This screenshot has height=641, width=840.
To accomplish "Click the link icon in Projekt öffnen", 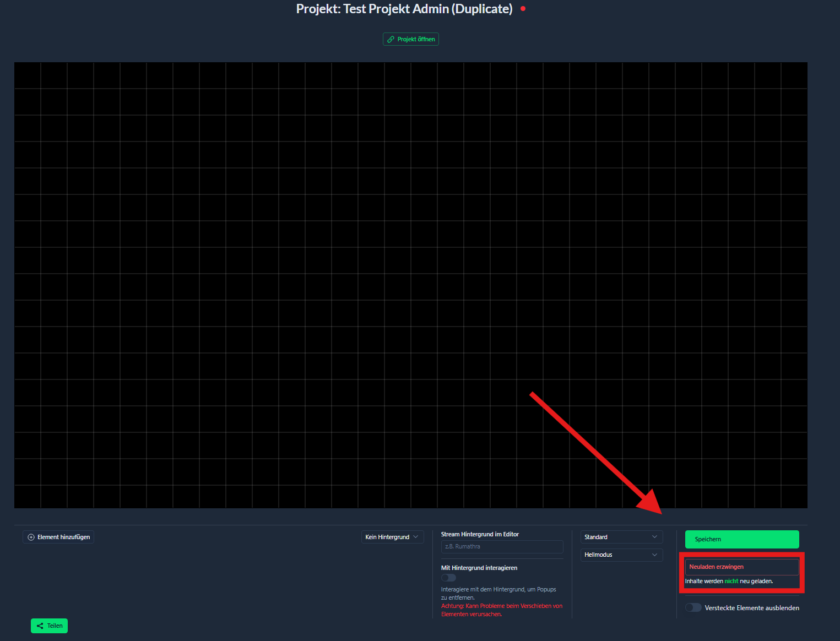I will 391,40.
